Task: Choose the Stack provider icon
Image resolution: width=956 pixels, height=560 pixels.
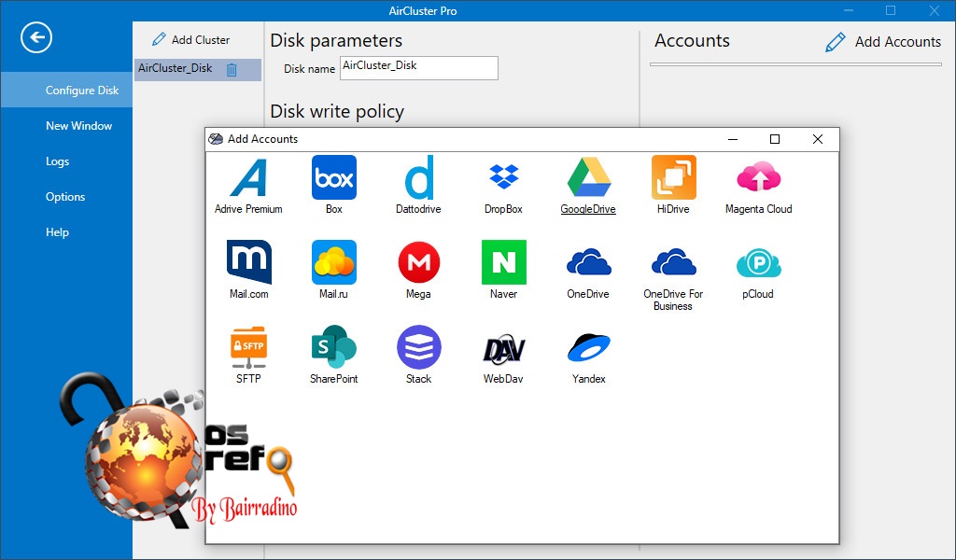Action: click(x=419, y=346)
